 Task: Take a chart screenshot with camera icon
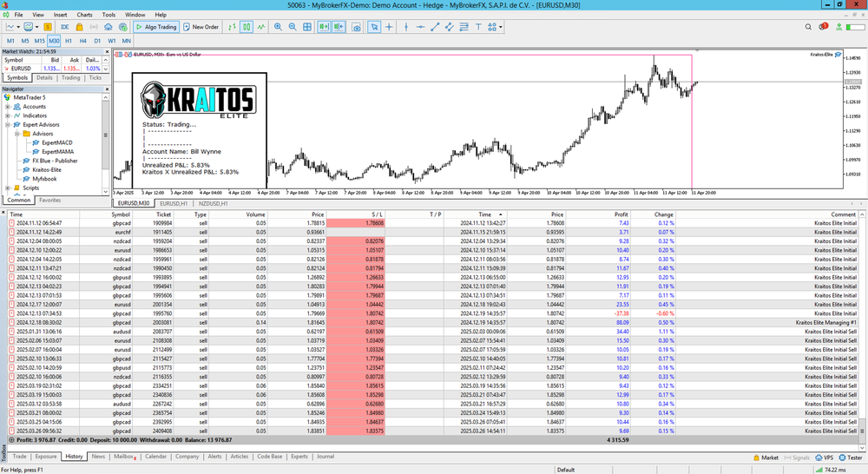point(357,27)
